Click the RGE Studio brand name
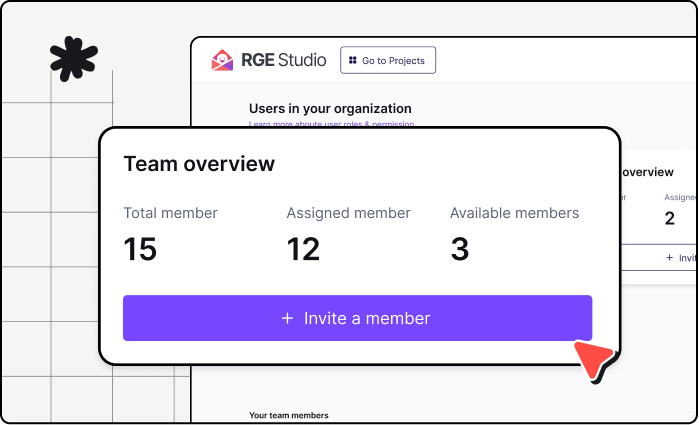Screen dimensions: 699x425 pyautogui.click(x=284, y=60)
